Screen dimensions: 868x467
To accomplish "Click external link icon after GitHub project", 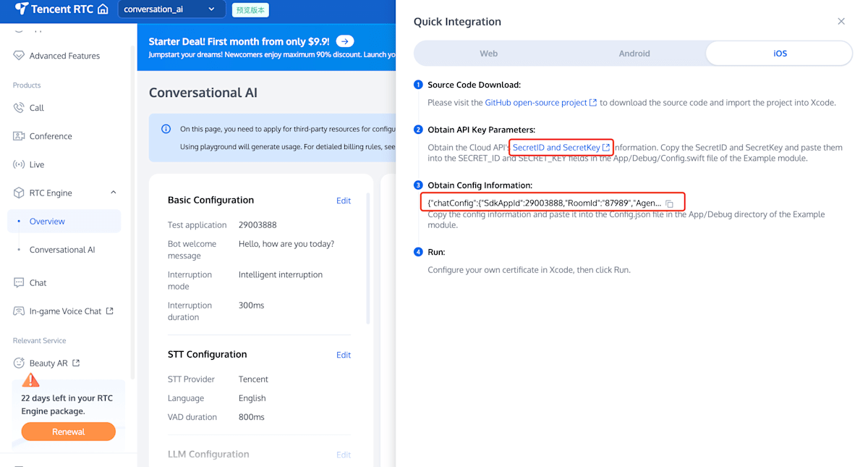I will click(x=593, y=103).
